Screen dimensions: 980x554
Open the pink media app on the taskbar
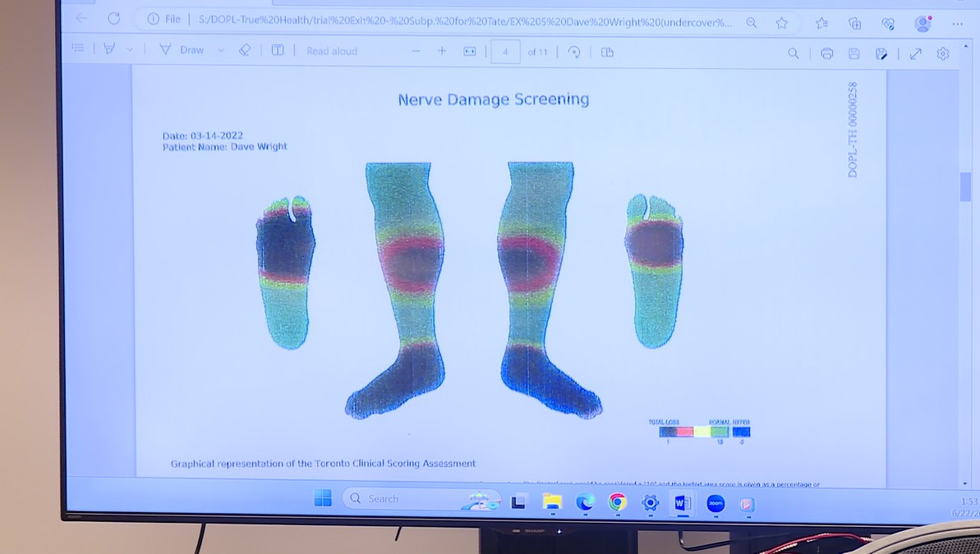(x=747, y=504)
